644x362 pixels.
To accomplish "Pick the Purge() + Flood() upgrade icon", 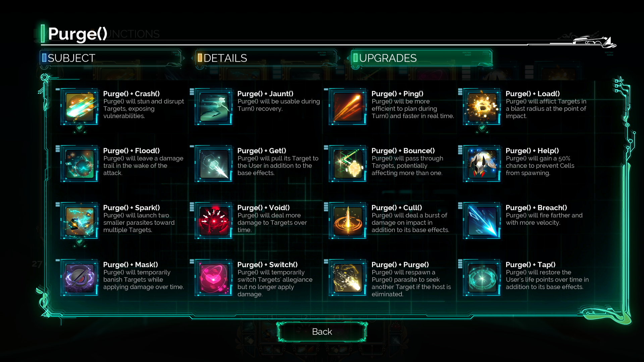I will (x=79, y=164).
